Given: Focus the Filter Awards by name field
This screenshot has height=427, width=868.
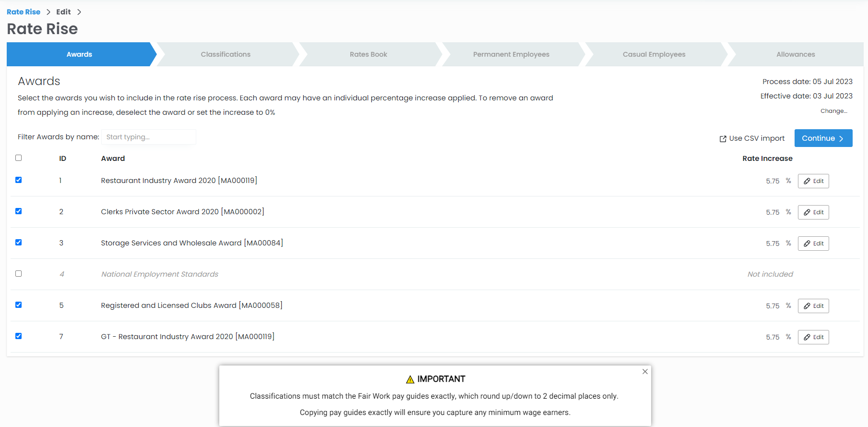Looking at the screenshot, I should click(x=148, y=137).
